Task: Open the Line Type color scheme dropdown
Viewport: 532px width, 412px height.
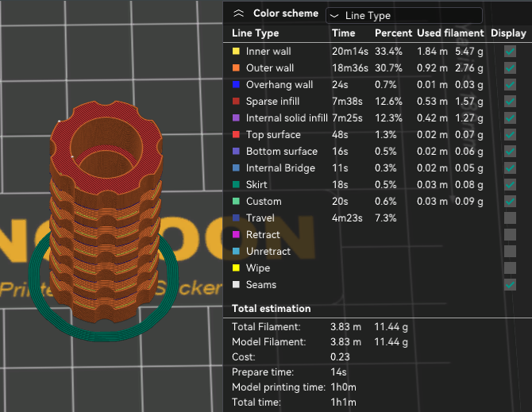Action: (x=403, y=16)
